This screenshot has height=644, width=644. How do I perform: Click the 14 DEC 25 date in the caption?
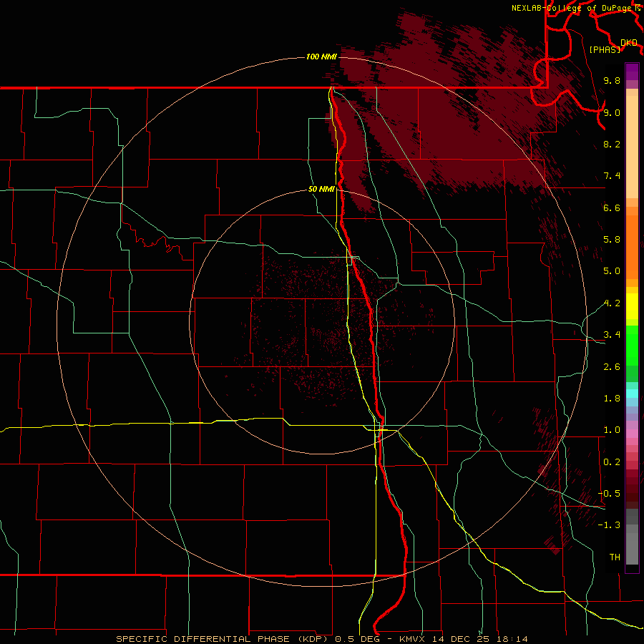pyautogui.click(x=460, y=639)
